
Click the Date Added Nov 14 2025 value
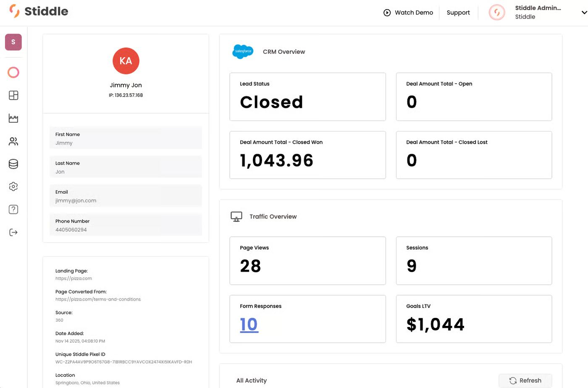80,341
